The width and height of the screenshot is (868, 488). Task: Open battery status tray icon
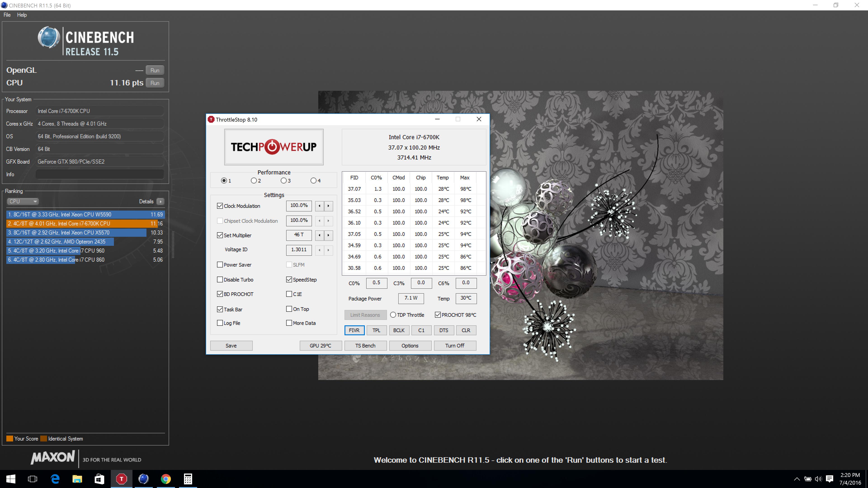pos(808,479)
